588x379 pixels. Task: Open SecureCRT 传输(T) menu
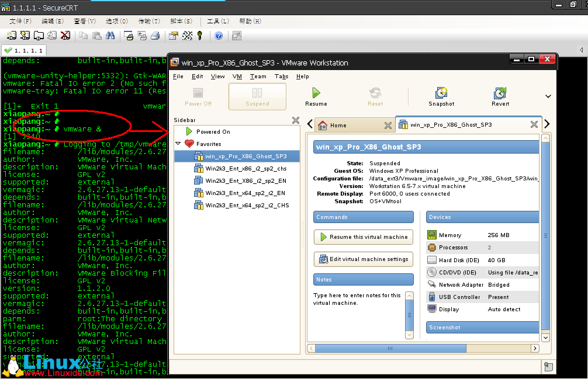point(149,21)
